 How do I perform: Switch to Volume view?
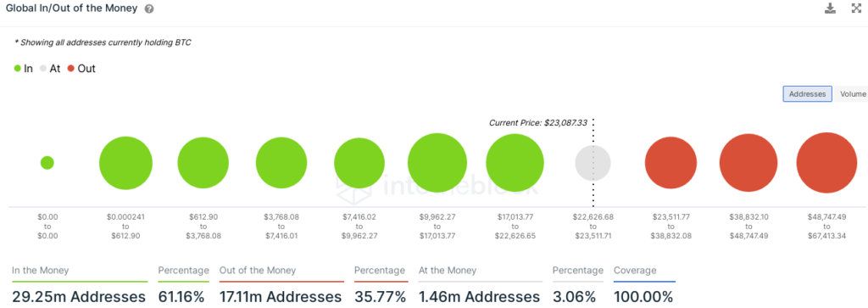click(851, 94)
